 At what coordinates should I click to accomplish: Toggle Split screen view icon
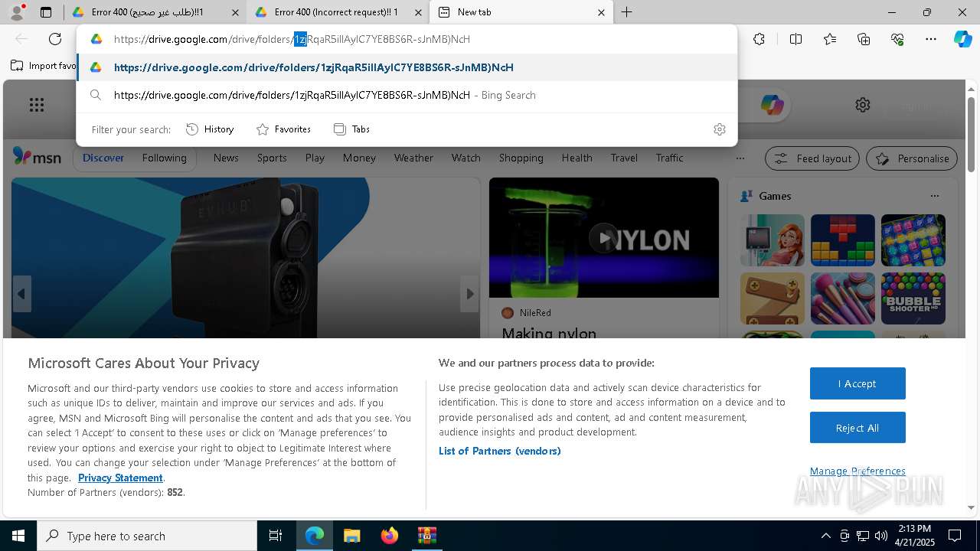[x=795, y=39]
